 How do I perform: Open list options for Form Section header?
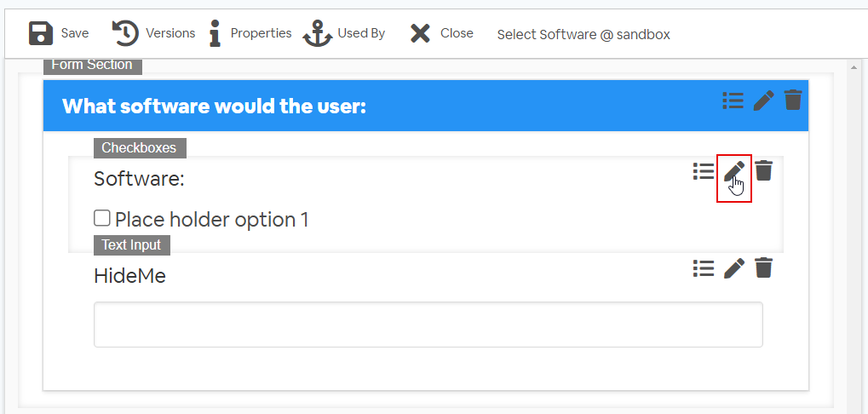[x=733, y=101]
